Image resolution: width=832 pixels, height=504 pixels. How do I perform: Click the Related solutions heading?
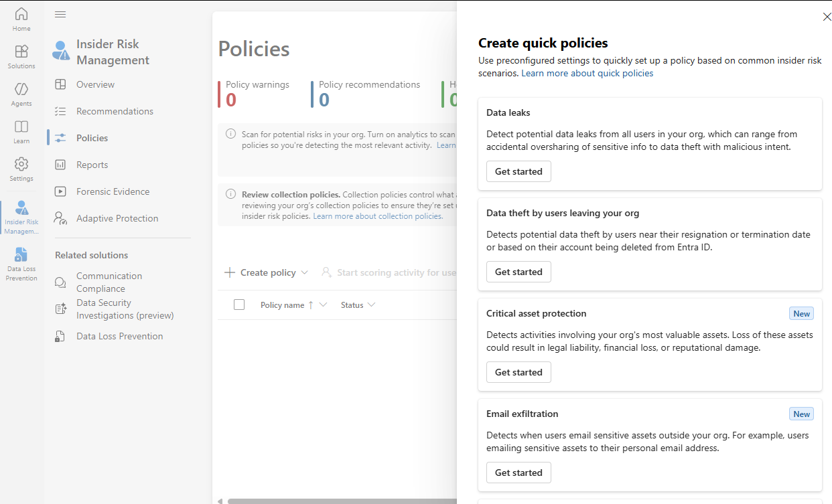(x=91, y=255)
